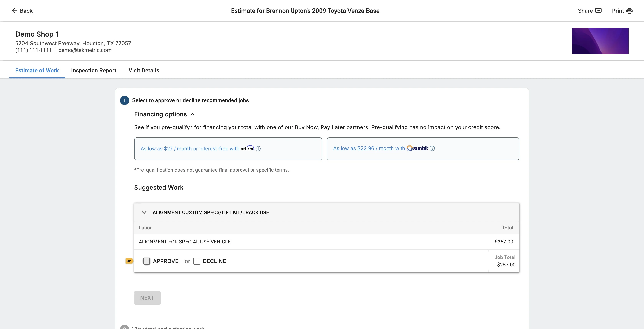Click the Share screen icon

click(x=598, y=11)
